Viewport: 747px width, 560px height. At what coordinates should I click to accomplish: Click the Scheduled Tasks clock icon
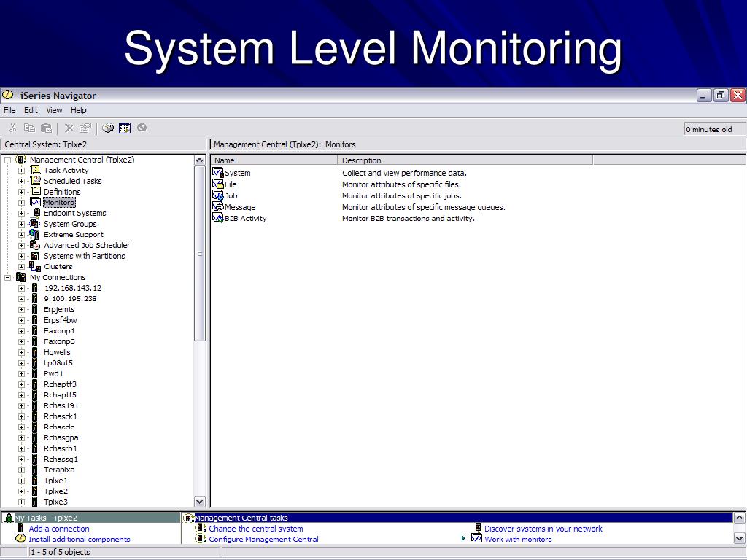(35, 181)
